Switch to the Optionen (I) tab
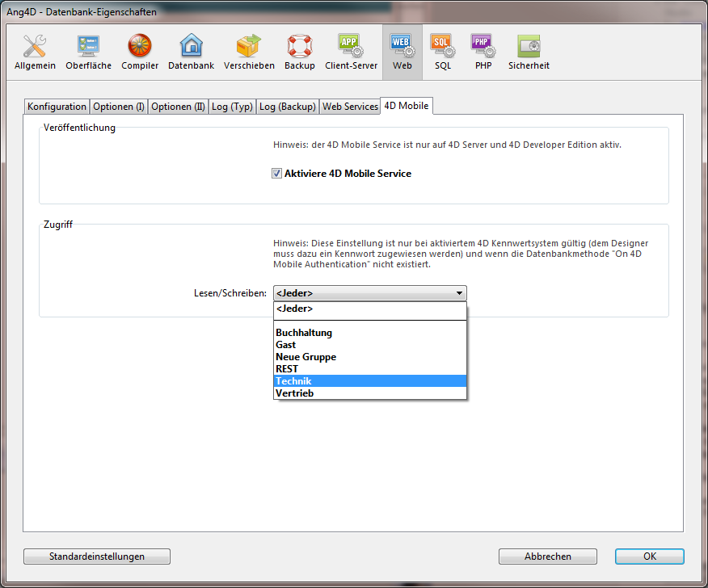 (119, 107)
